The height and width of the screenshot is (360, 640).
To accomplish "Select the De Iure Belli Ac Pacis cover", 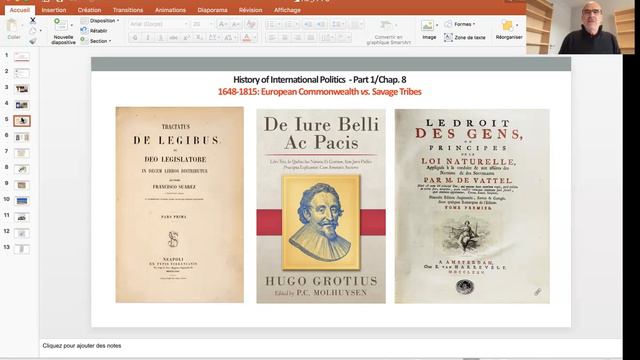I will pos(321,206).
